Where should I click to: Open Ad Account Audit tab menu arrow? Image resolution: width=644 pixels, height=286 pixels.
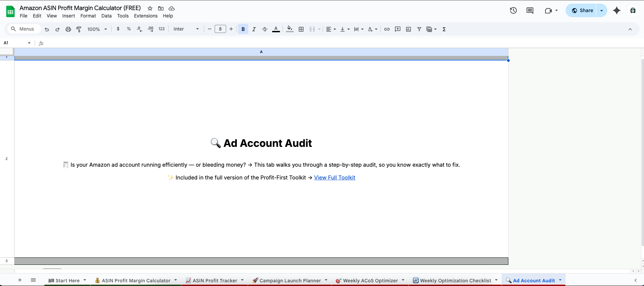coord(560,280)
